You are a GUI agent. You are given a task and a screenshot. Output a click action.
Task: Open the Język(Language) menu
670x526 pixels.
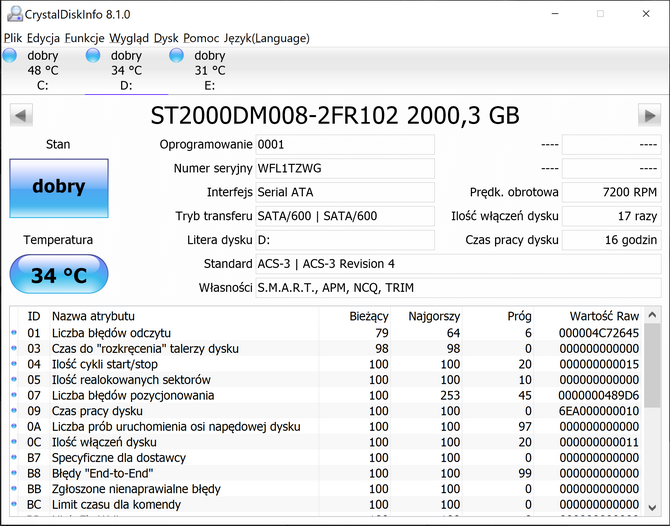click(x=267, y=38)
